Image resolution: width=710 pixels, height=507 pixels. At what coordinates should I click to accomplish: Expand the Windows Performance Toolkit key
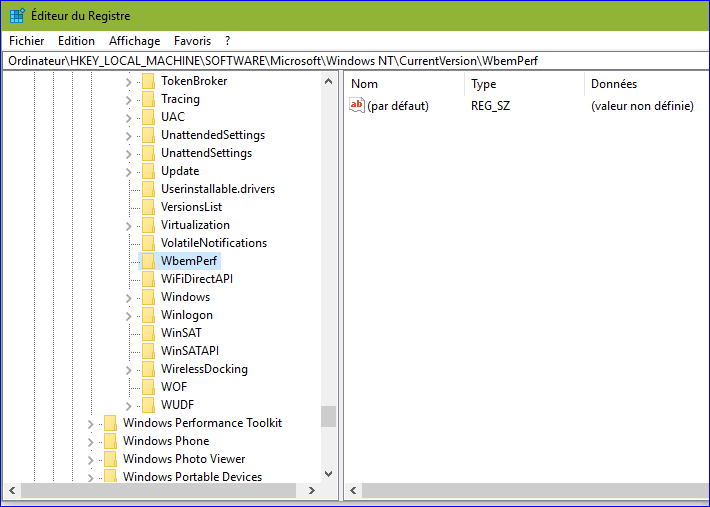(91, 424)
